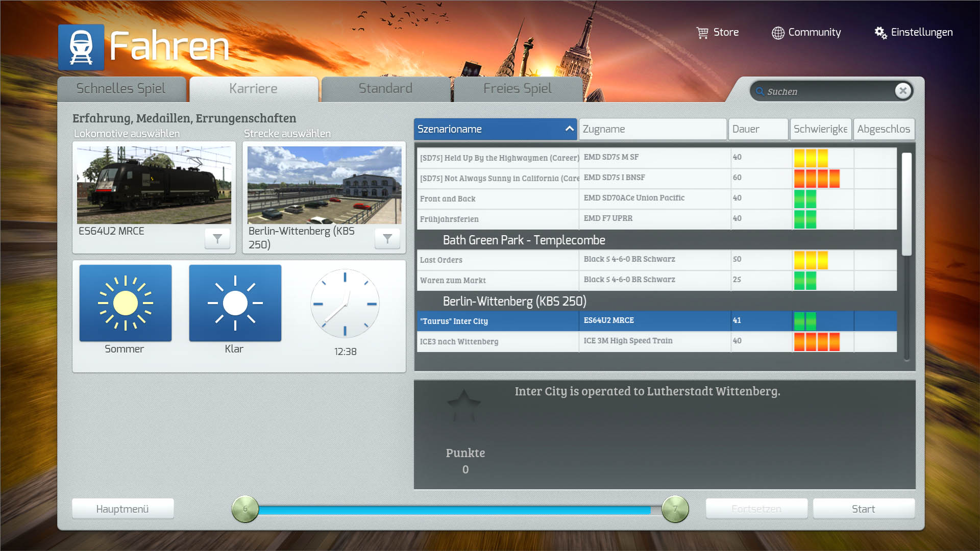Open Einstellungen gear icon
The height and width of the screenshot is (551, 980).
(x=880, y=33)
